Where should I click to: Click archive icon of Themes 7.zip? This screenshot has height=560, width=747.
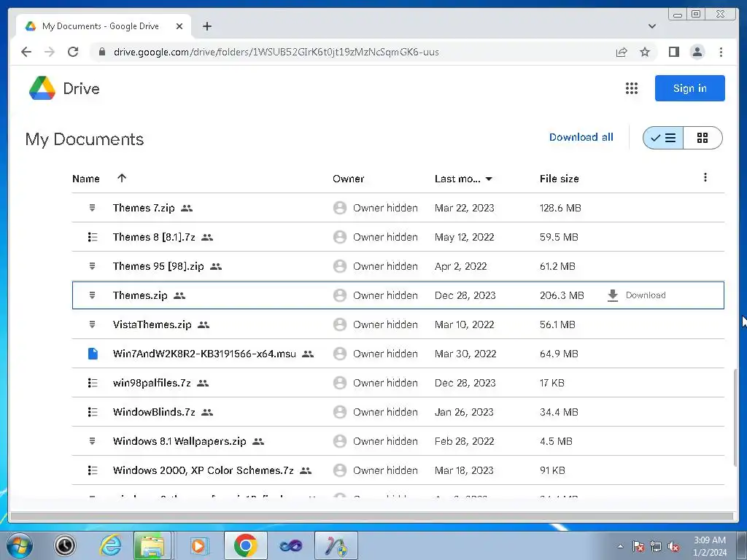93,208
